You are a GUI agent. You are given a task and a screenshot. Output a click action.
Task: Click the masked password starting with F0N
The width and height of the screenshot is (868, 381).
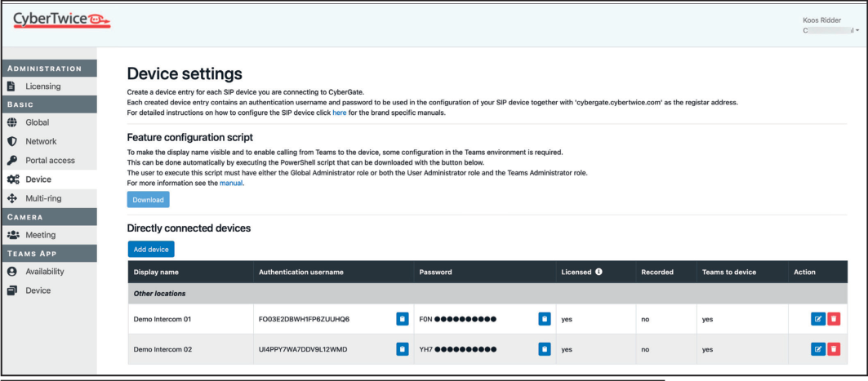point(458,319)
